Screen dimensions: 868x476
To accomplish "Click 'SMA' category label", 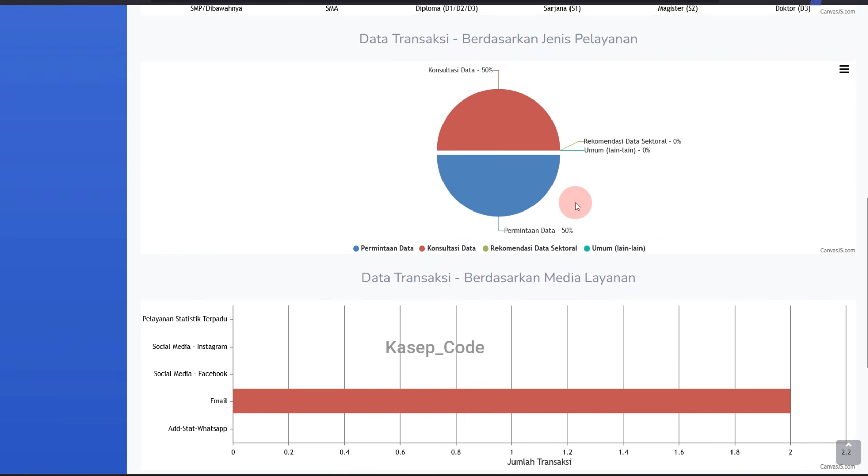I will pyautogui.click(x=332, y=8).
